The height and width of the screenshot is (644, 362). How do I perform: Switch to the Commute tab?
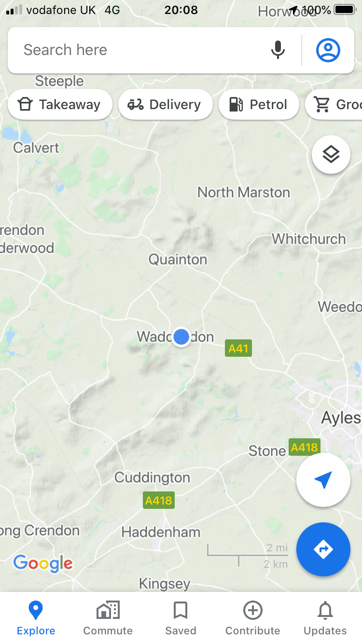(x=108, y=618)
